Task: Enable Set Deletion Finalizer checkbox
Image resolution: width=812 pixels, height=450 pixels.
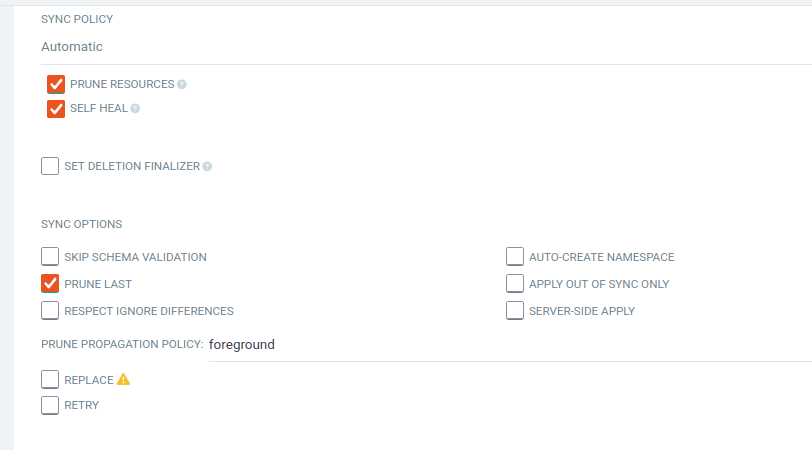Action: point(50,166)
